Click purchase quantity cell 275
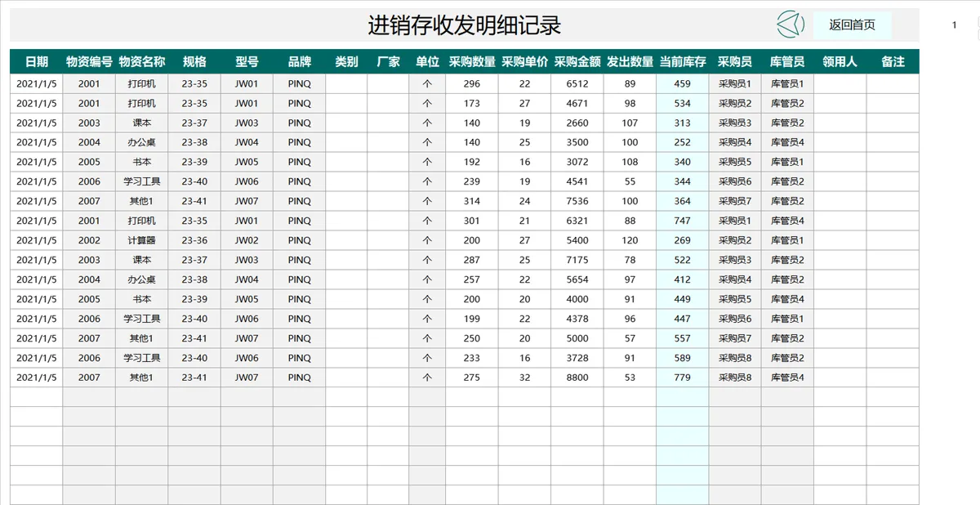980x505 pixels. [x=472, y=378]
